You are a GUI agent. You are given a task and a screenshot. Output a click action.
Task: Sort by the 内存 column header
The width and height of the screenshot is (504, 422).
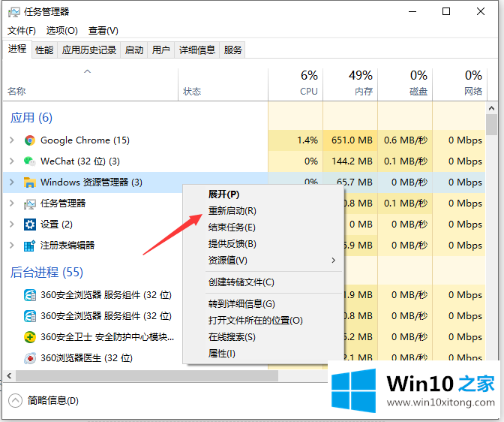click(350, 85)
